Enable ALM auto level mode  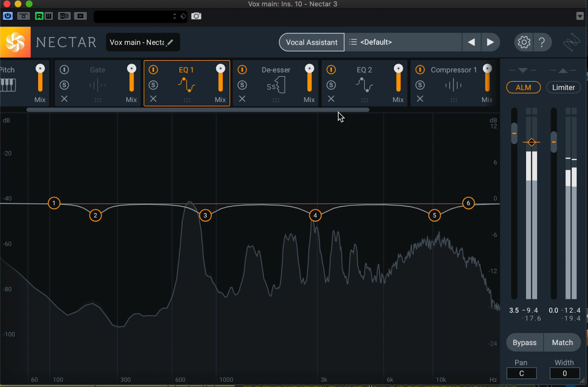pos(523,87)
